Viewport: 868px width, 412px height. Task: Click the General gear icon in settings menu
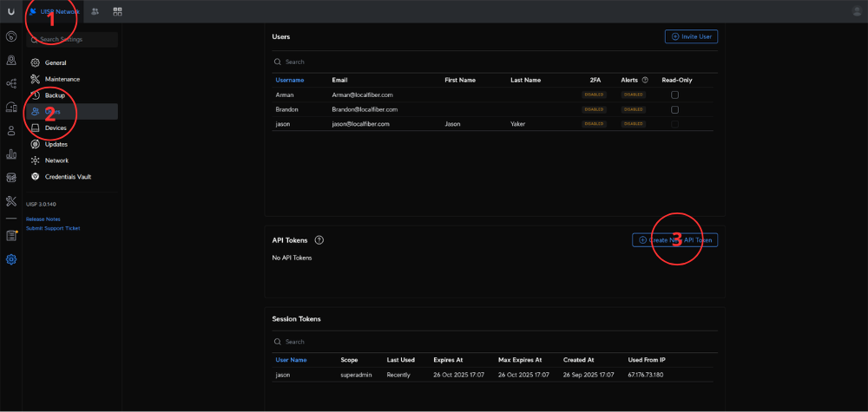36,63
